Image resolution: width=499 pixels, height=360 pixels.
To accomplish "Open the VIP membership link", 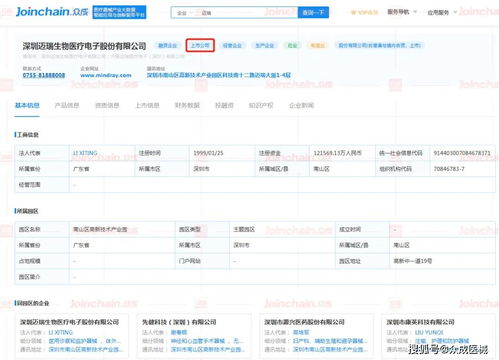I will point(364,12).
